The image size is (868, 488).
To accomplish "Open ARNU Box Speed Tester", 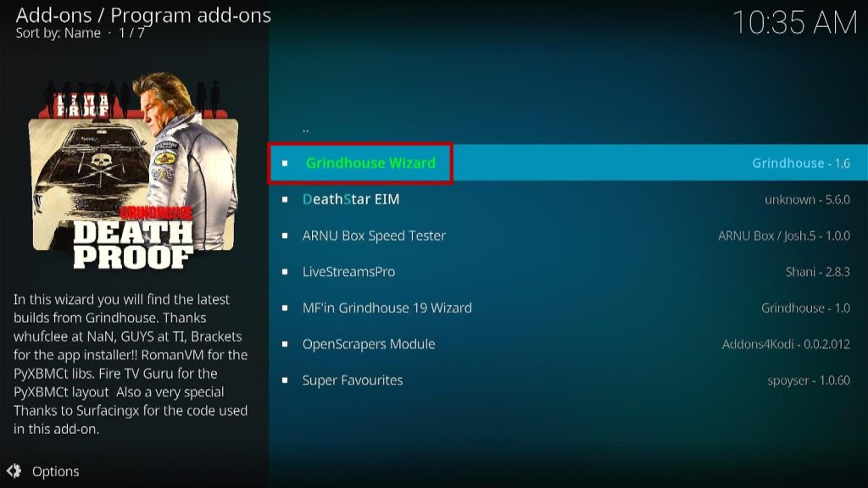I will 568,236.
